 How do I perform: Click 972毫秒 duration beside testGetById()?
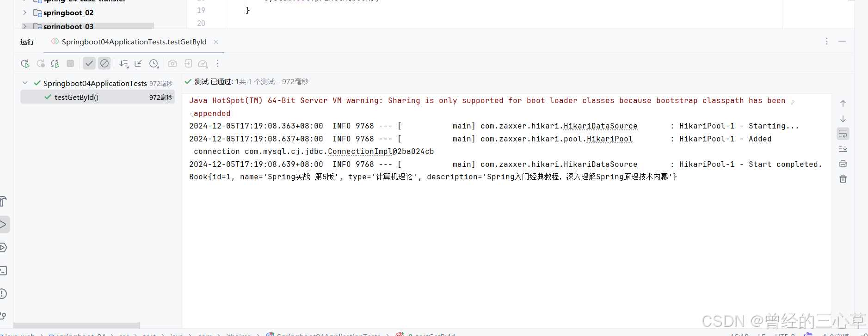click(x=161, y=98)
